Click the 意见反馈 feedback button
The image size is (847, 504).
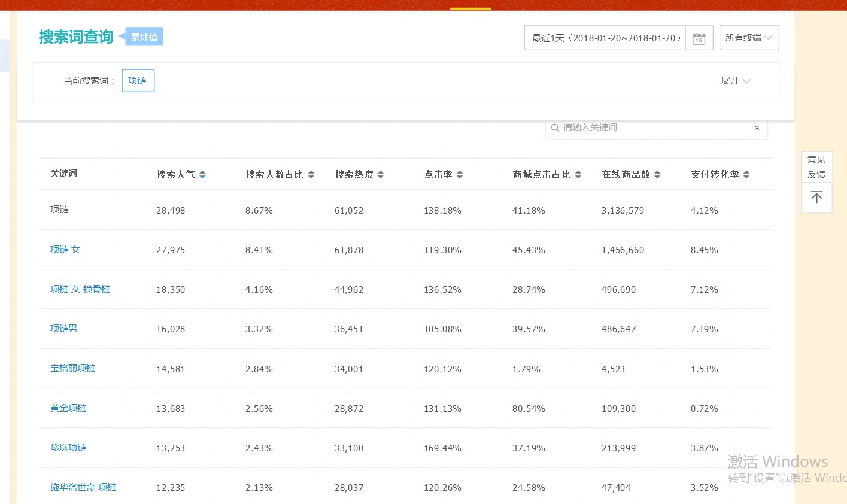816,167
